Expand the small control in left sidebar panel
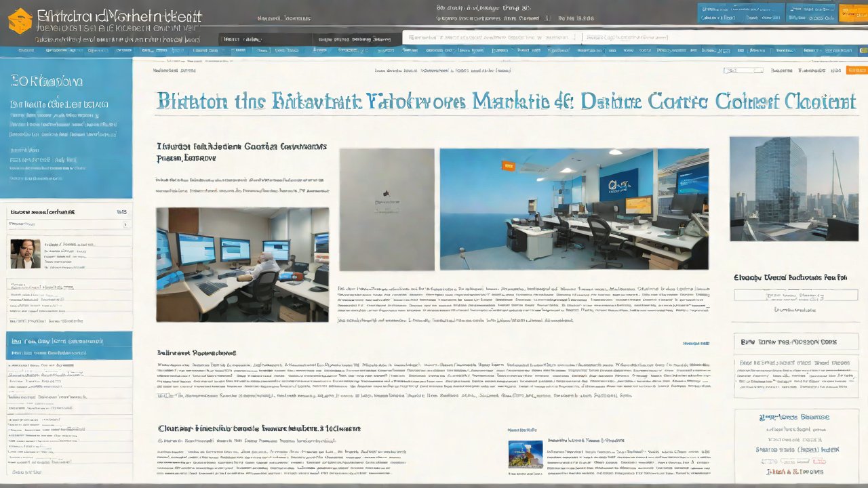 pos(125,224)
